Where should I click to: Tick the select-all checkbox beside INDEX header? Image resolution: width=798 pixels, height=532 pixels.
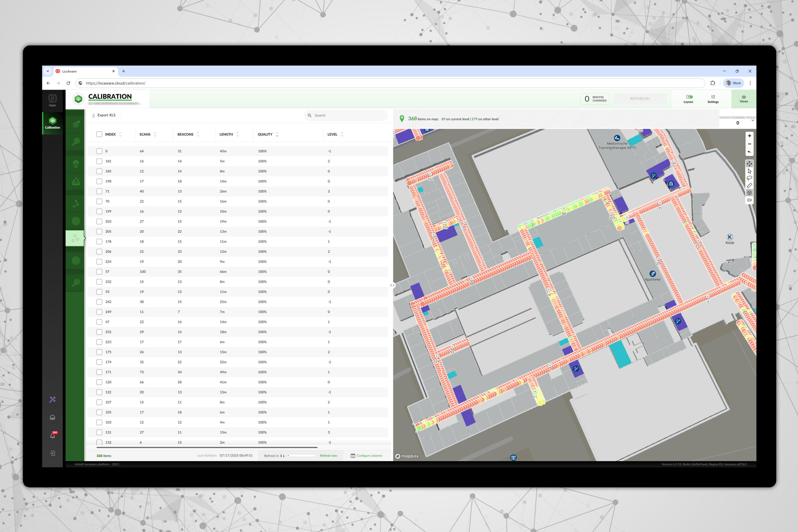(x=99, y=134)
